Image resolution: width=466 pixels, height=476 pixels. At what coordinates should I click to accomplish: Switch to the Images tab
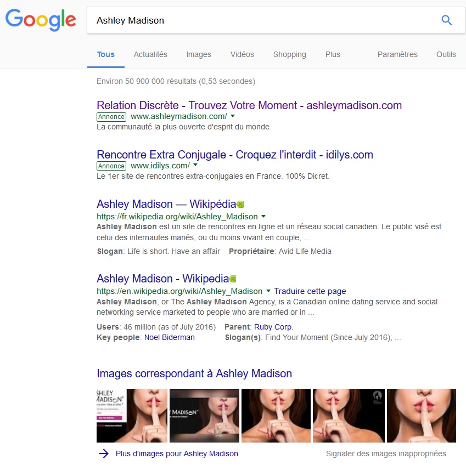pos(199,54)
